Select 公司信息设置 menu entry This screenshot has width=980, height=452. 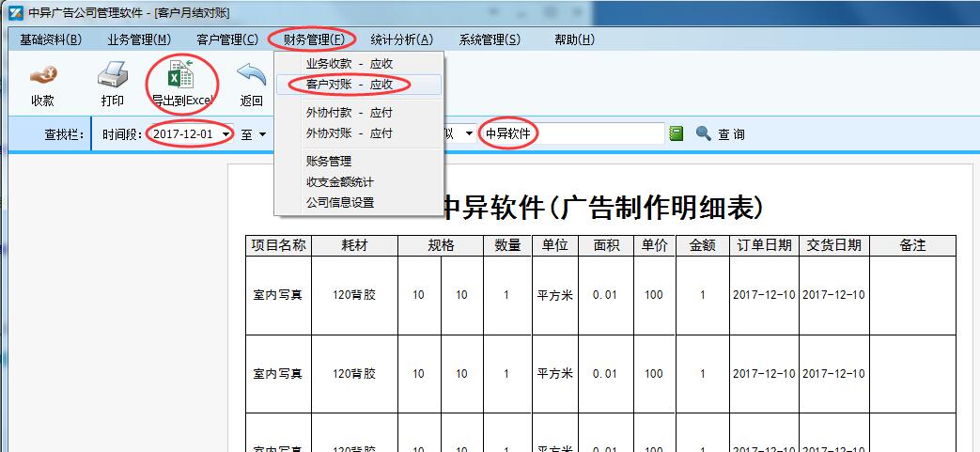click(359, 203)
